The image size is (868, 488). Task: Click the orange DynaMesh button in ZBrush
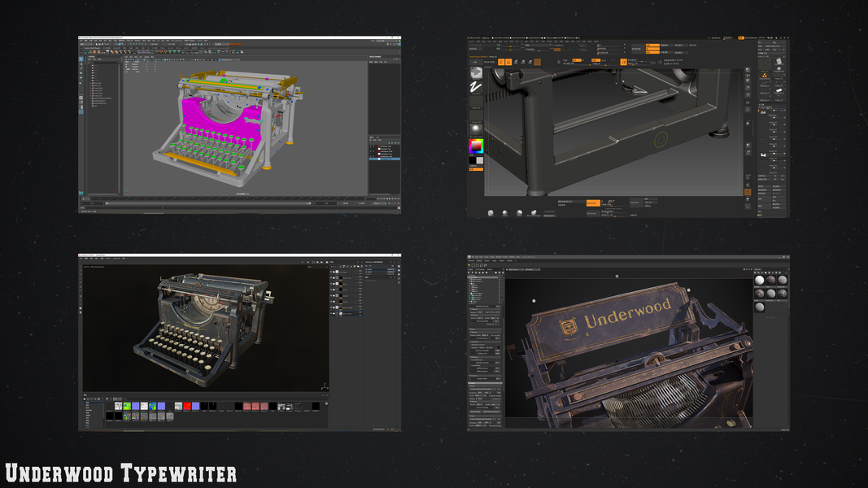(593, 203)
